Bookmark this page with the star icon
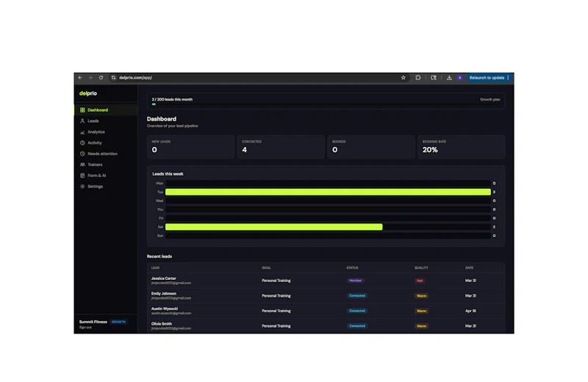 [x=403, y=78]
